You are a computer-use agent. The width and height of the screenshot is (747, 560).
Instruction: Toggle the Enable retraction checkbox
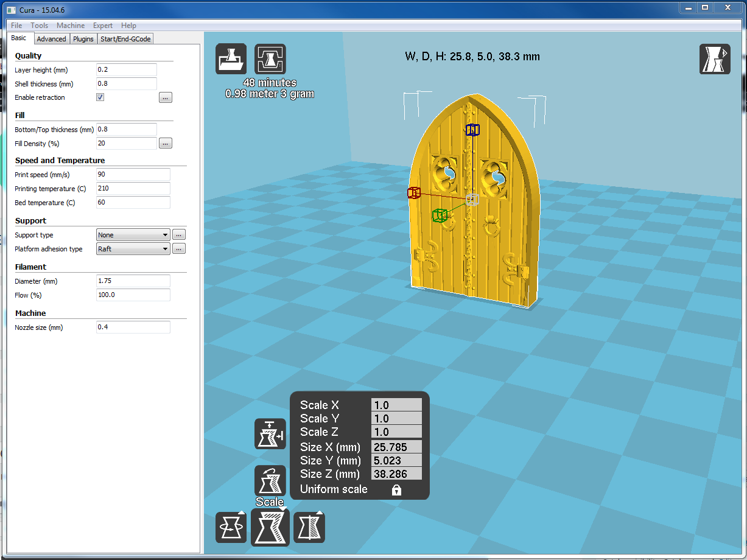(100, 97)
